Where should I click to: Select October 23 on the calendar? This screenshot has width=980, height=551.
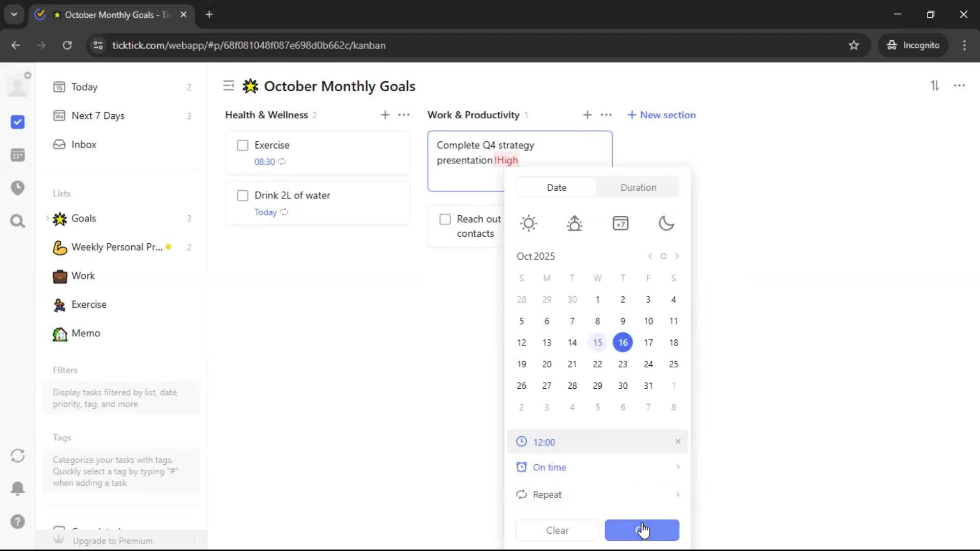623,364
